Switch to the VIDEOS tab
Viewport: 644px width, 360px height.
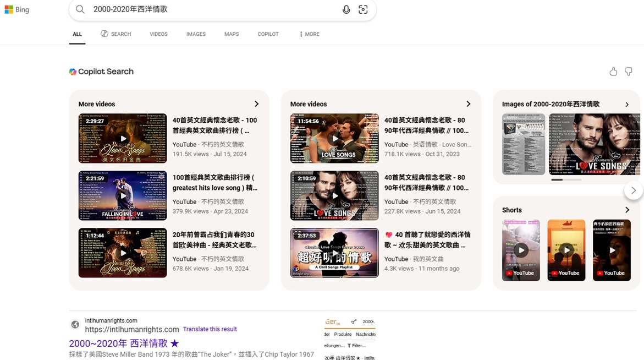pyautogui.click(x=158, y=34)
